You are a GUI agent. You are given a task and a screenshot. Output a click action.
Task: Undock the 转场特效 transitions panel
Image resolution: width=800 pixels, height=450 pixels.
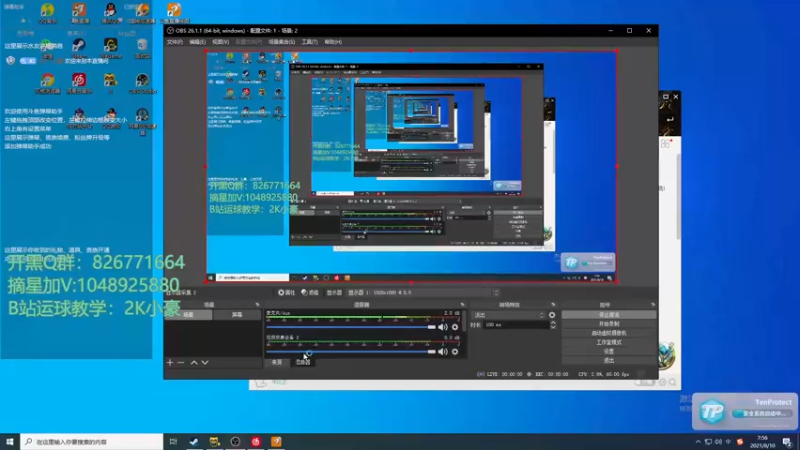point(553,305)
